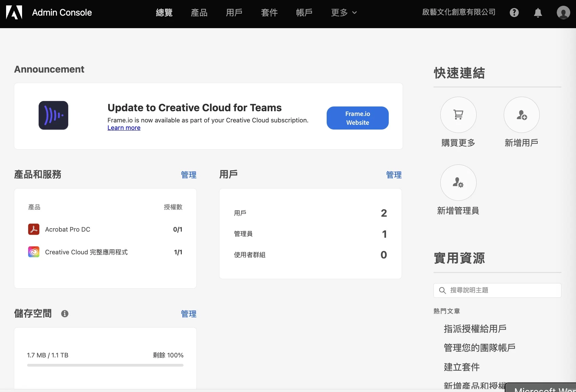The height and width of the screenshot is (392, 576).
Task: Click the Frame.io app icon
Action: coord(53,115)
